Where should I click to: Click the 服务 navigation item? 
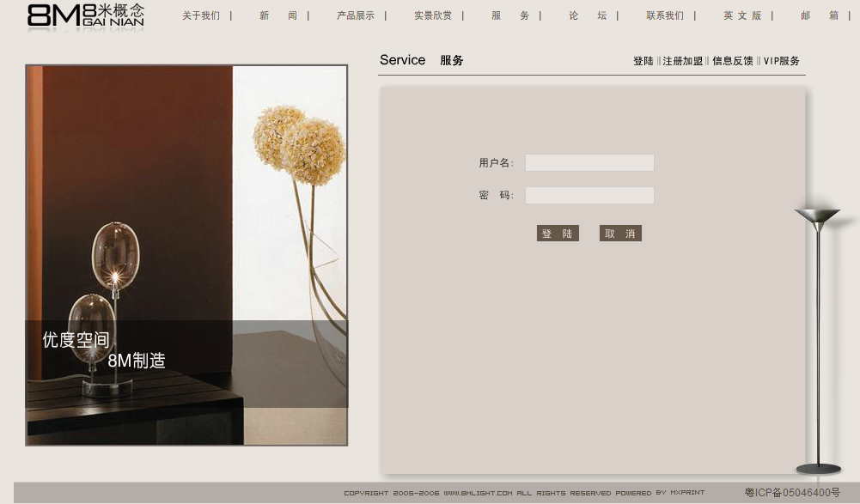510,15
